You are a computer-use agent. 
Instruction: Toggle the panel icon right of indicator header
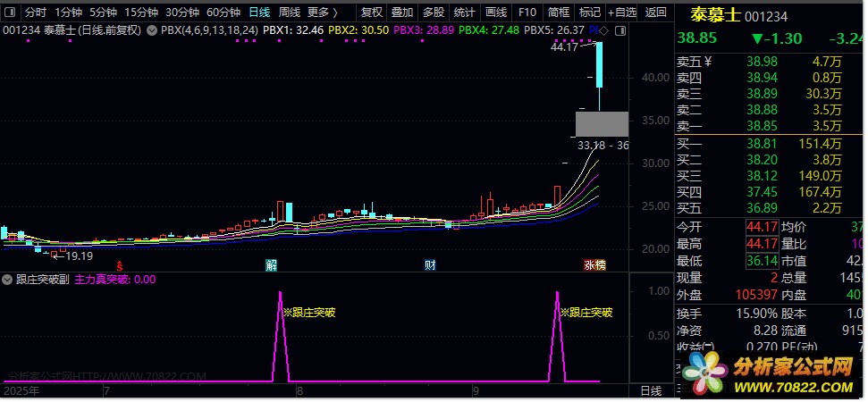tap(620, 31)
